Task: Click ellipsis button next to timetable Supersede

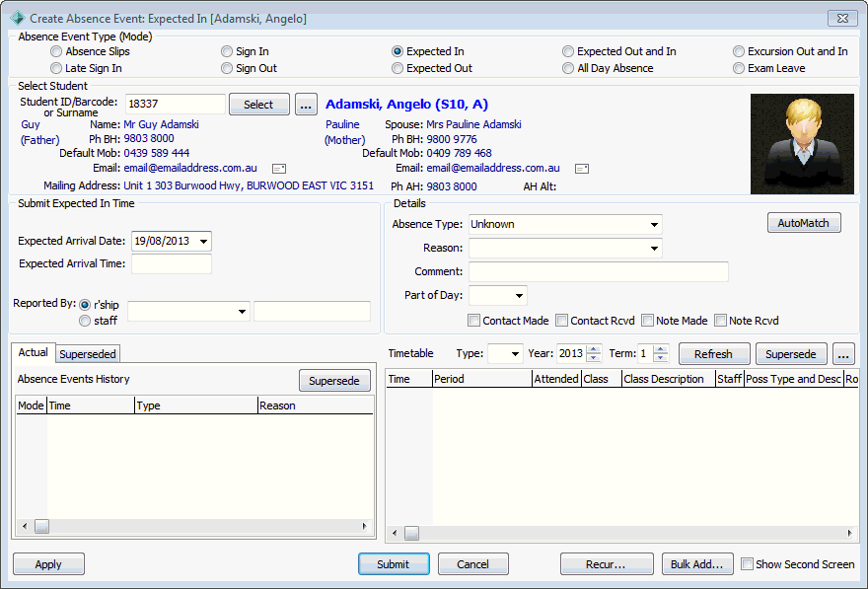Action: click(x=843, y=354)
